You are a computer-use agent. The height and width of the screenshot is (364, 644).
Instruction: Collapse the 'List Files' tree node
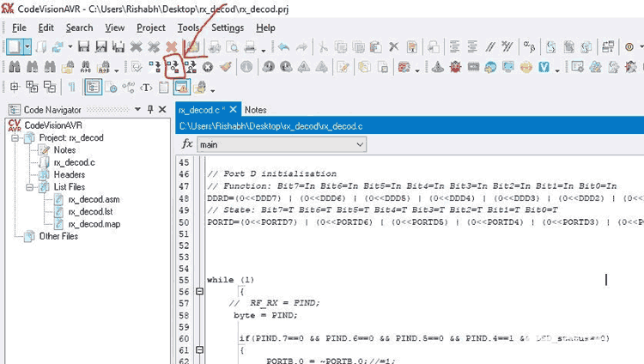pos(29,187)
